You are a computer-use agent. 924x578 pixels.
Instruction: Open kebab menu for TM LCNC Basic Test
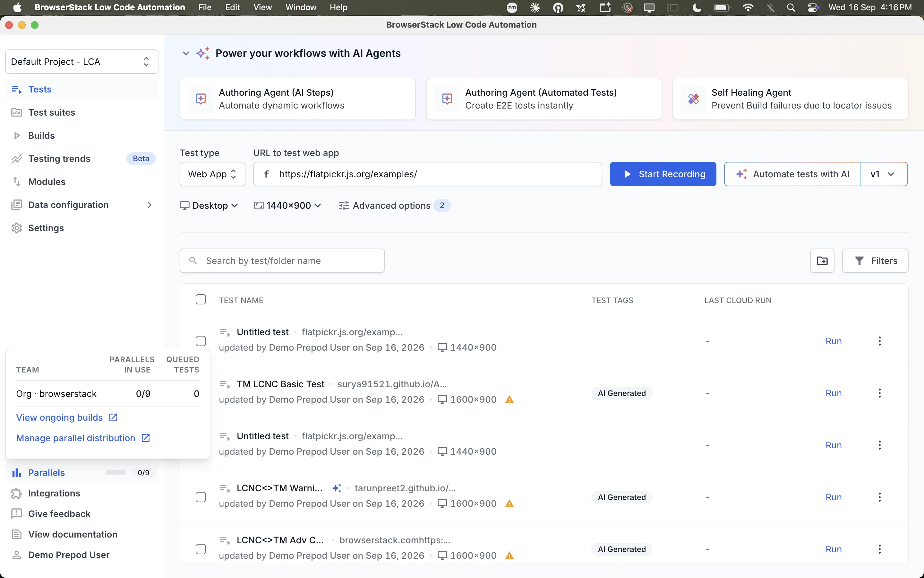click(x=879, y=393)
